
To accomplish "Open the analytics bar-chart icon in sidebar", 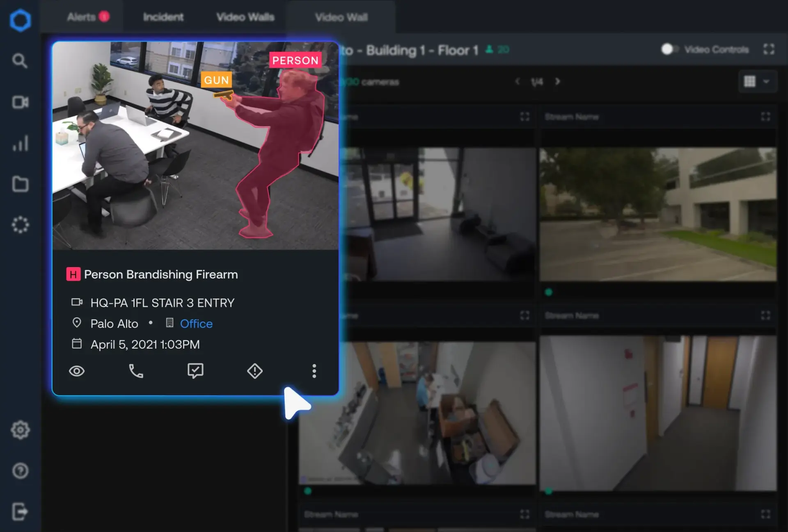I will 20,143.
